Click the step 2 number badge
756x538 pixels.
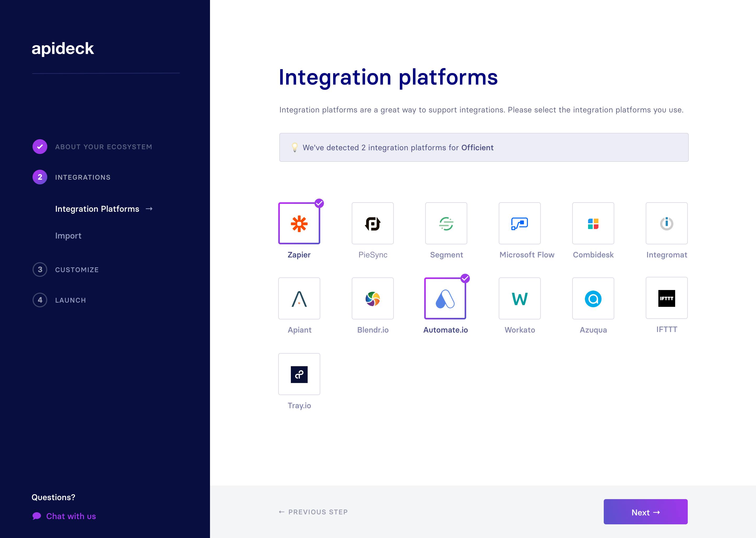click(40, 177)
